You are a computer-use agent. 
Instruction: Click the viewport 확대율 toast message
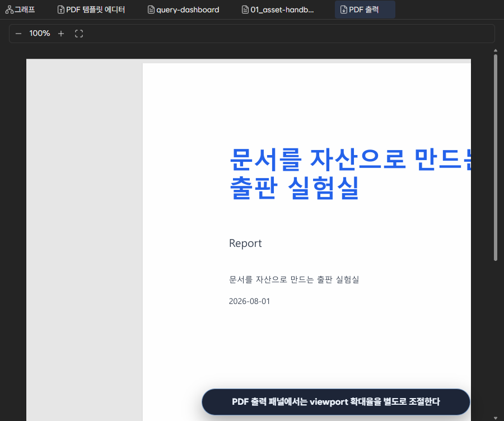(336, 402)
